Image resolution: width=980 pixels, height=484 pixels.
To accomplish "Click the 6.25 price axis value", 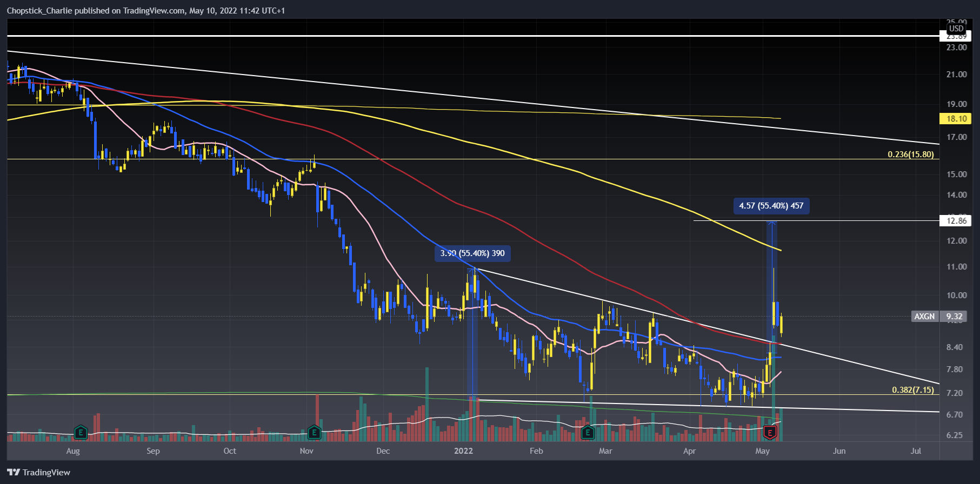I will click(x=955, y=435).
